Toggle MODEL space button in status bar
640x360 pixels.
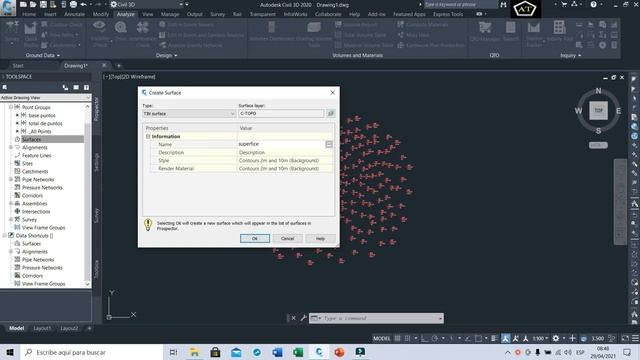382,338
